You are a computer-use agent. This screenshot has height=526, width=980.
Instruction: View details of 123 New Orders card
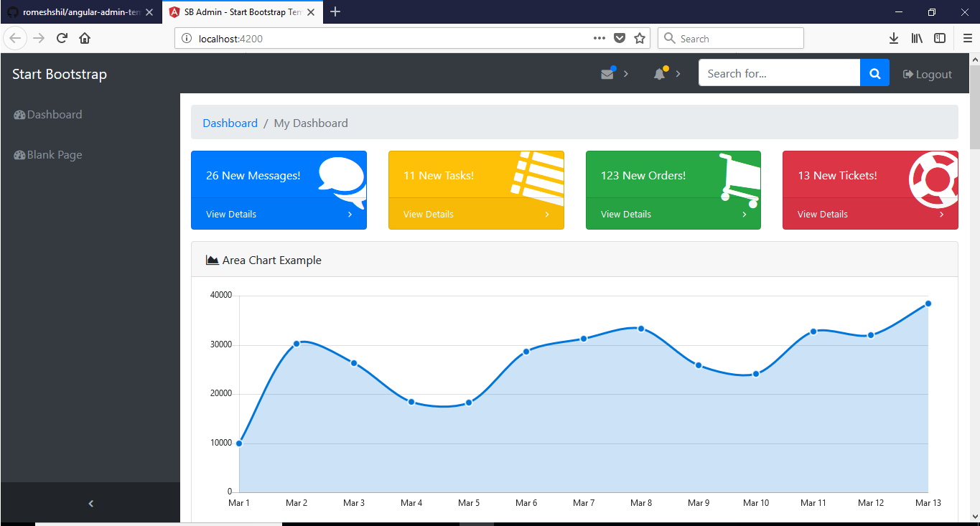tap(626, 214)
